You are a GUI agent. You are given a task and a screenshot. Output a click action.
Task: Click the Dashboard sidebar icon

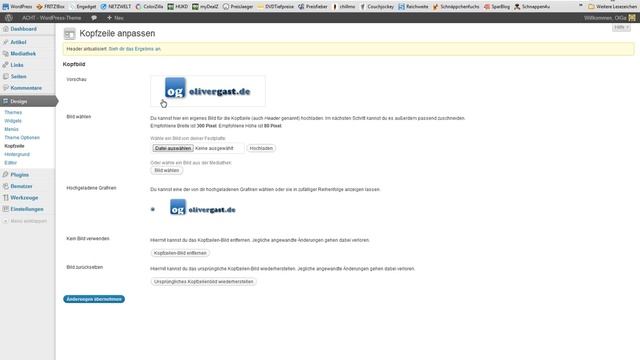5,29
